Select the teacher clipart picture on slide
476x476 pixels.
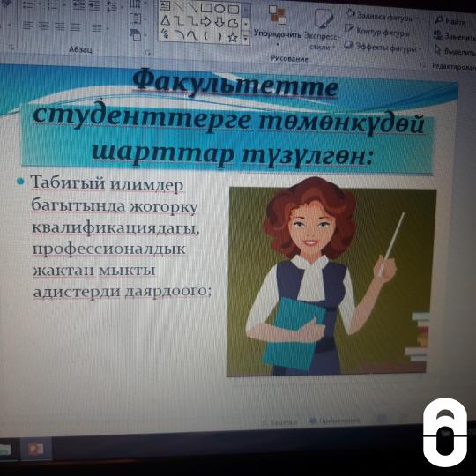pyautogui.click(x=331, y=281)
